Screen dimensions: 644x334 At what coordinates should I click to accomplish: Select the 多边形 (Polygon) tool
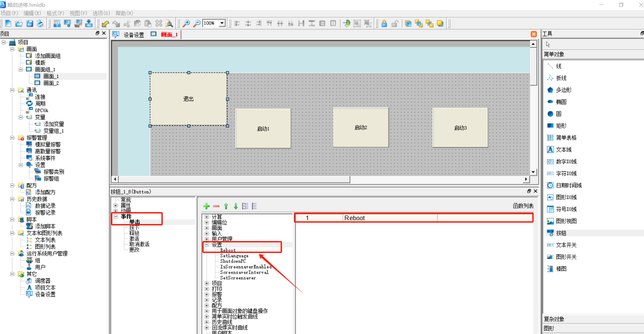tap(564, 90)
